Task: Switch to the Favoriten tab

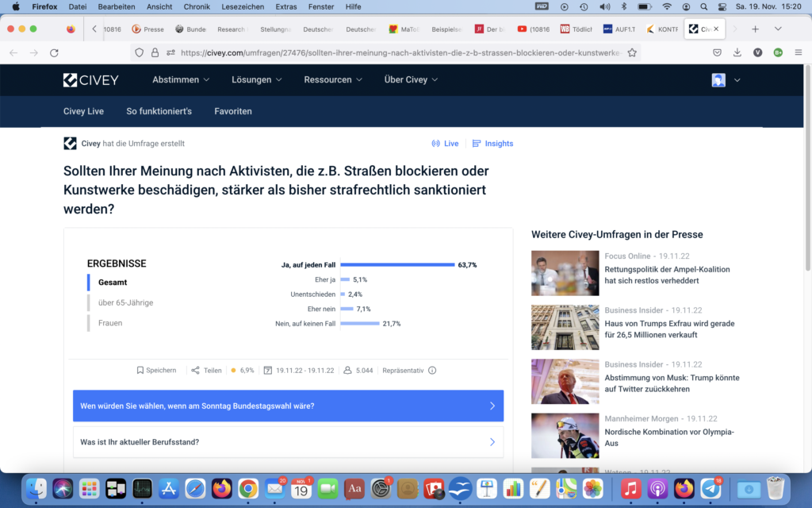Action: click(233, 111)
